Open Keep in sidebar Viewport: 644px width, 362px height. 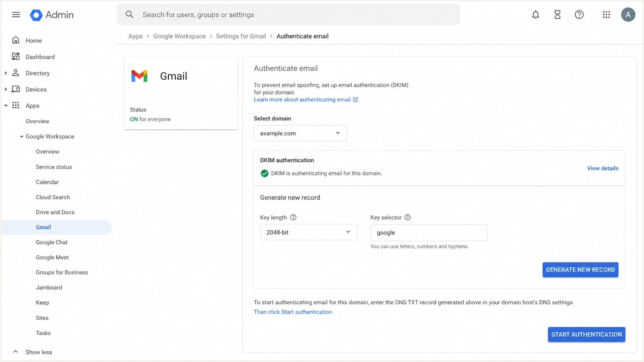[42, 303]
